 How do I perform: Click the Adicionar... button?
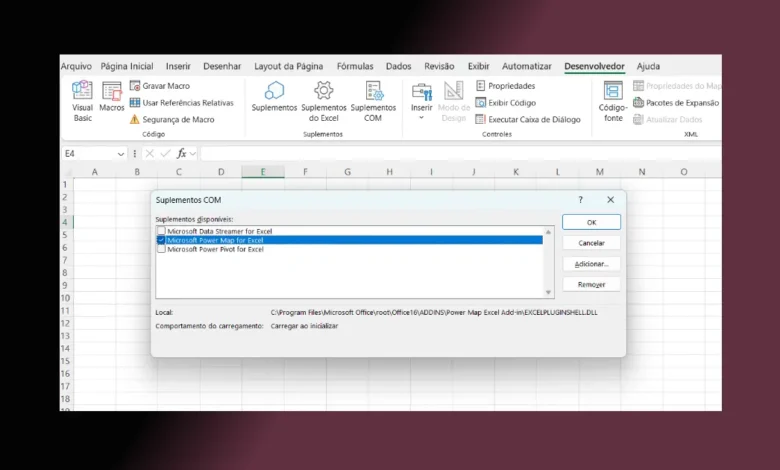[x=591, y=264]
